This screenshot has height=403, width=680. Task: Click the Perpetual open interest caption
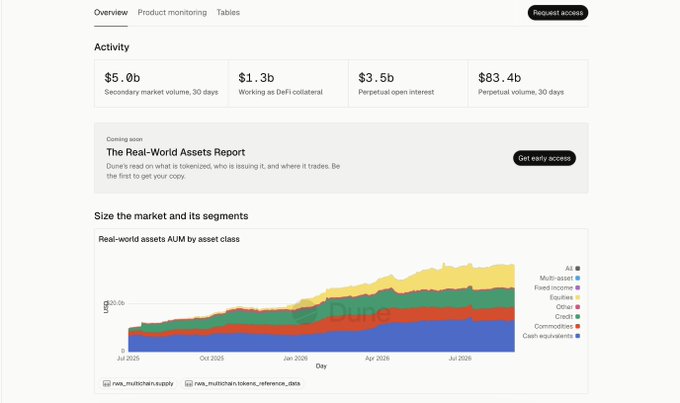tap(396, 92)
